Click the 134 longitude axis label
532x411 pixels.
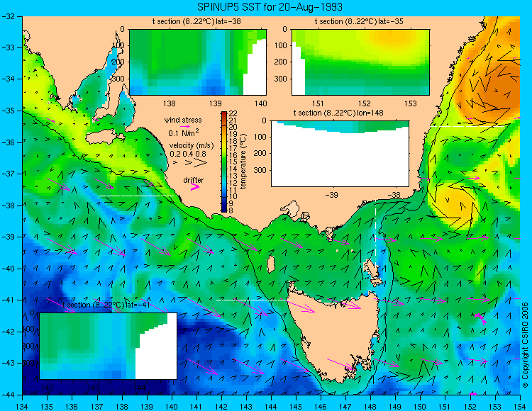(23, 407)
